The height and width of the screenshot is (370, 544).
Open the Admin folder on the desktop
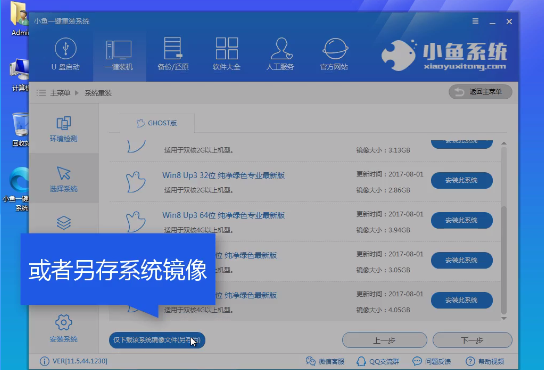click(19, 18)
